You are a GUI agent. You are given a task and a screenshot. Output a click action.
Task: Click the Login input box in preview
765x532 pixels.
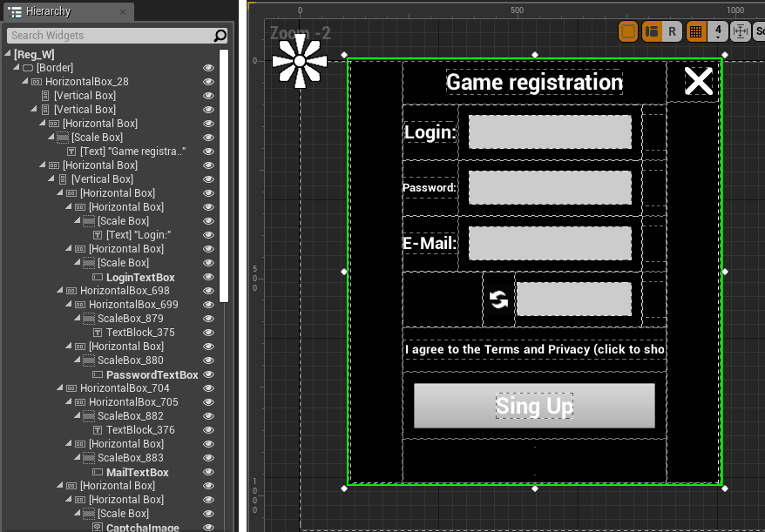point(550,131)
